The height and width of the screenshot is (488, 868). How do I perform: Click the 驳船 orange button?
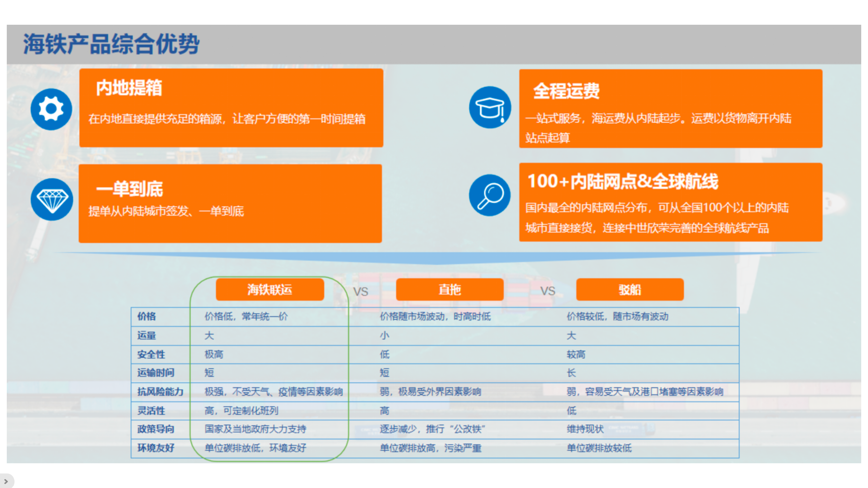tap(630, 290)
